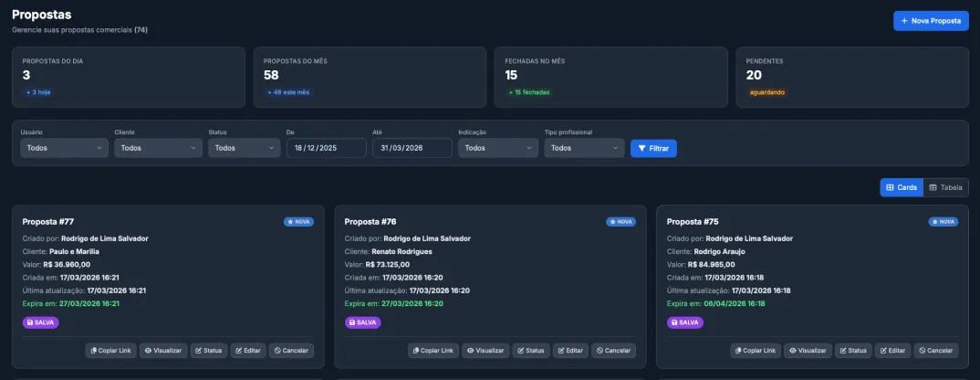Cancel Proposta #76

pyautogui.click(x=614, y=351)
